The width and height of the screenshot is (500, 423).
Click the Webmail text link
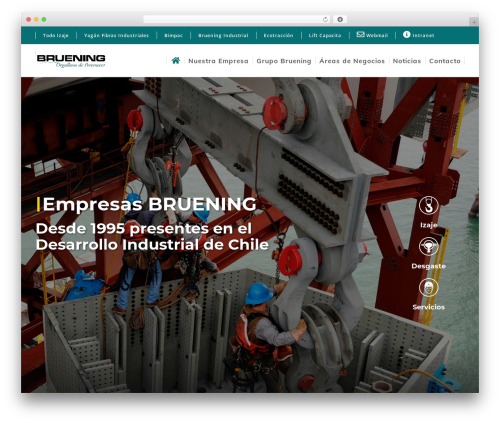point(377,35)
